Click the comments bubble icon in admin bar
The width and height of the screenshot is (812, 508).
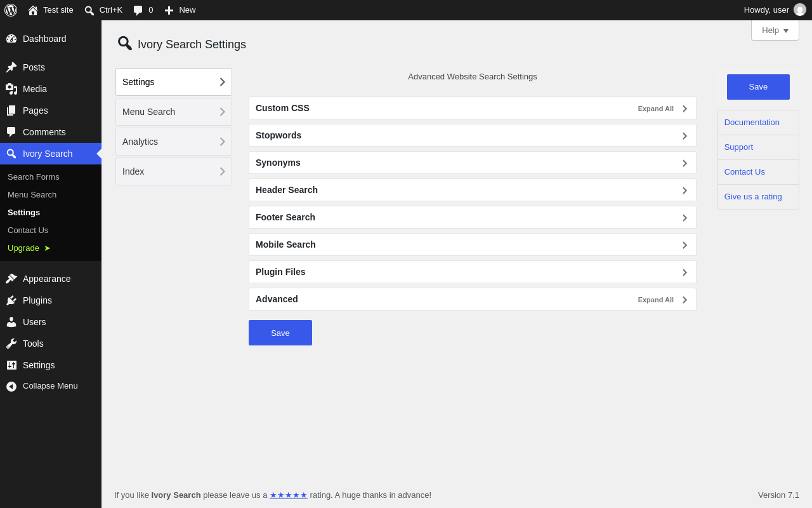[138, 10]
